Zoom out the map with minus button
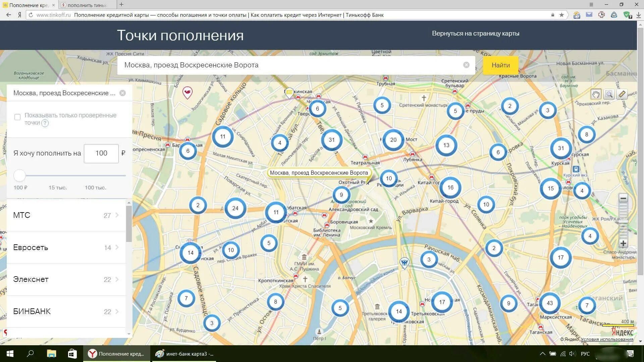The height and width of the screenshot is (362, 644). point(623,198)
